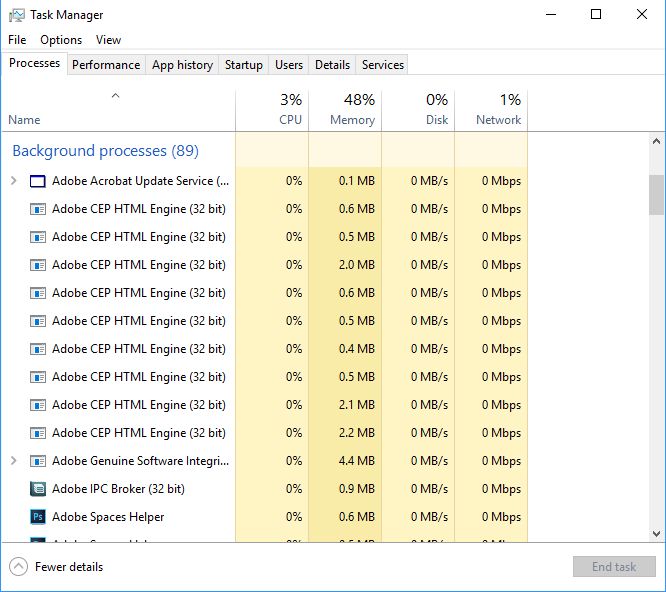Click the Fewer details link
Screen dimensions: 666x592
click(x=69, y=567)
